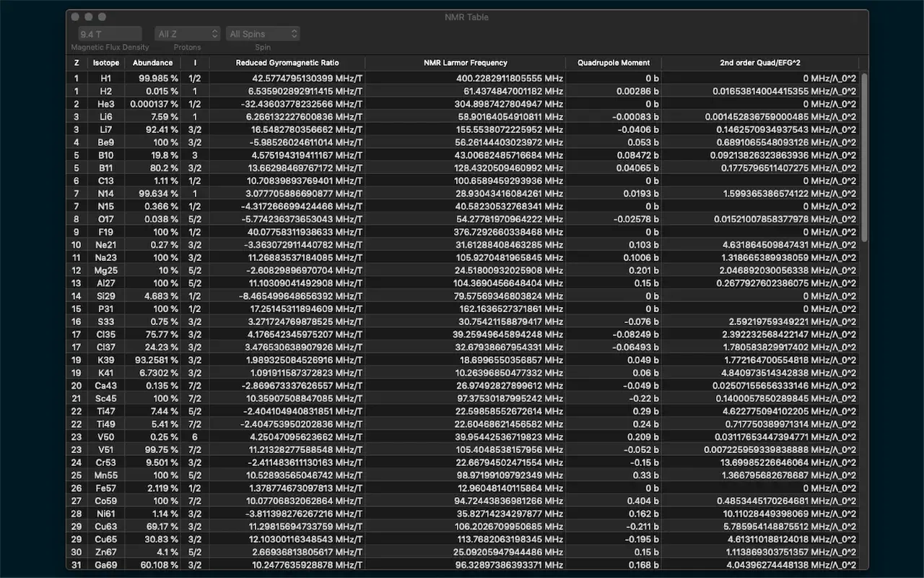The image size is (924, 578).
Task: Sort by the I spin column header
Action: click(x=195, y=63)
